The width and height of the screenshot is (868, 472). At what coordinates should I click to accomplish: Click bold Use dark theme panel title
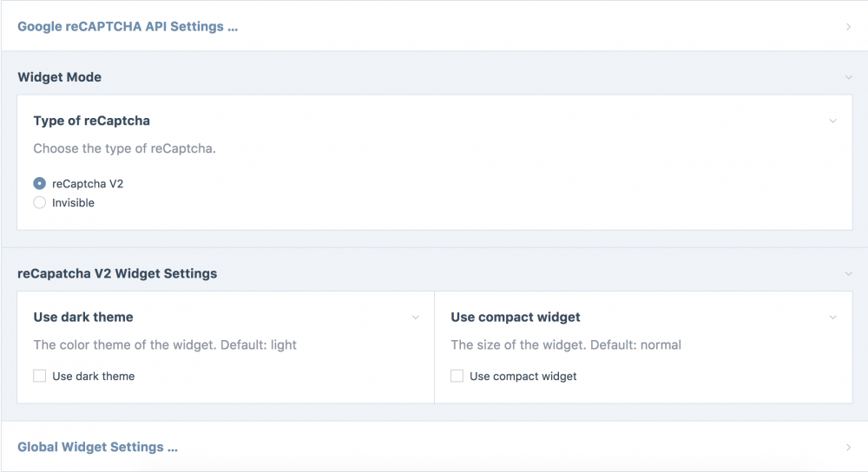click(x=83, y=318)
